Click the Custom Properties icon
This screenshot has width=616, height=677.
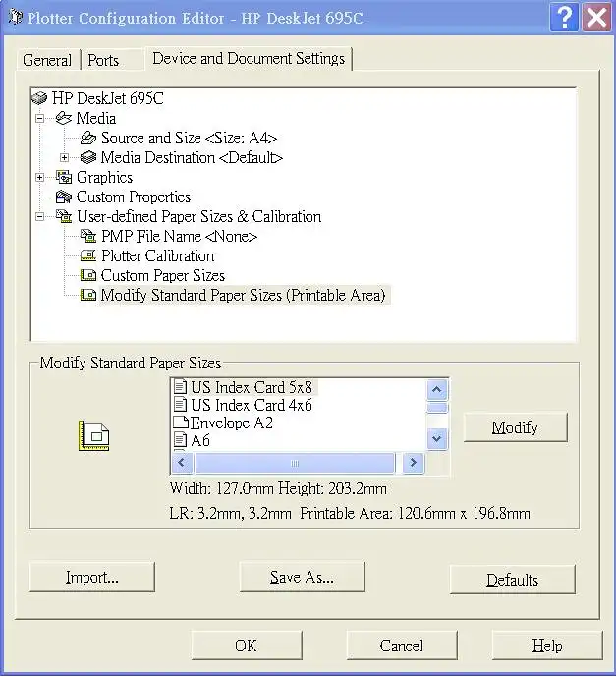pos(64,197)
